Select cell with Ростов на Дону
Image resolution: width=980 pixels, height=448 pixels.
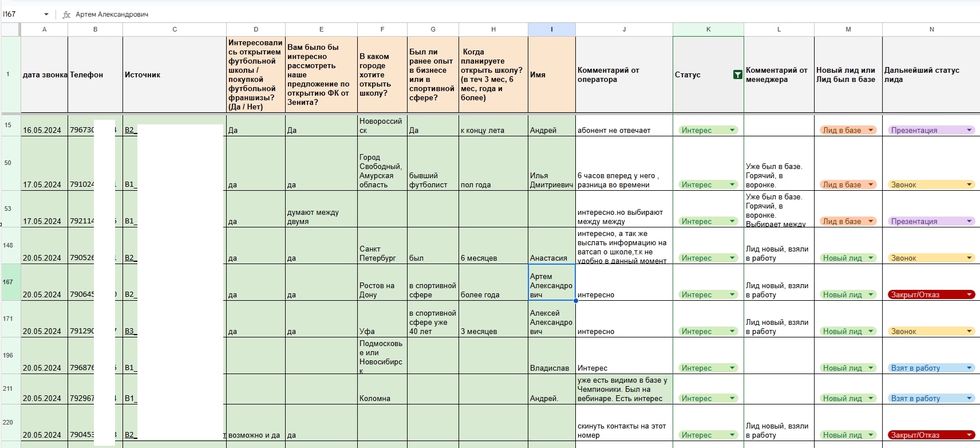pos(382,290)
